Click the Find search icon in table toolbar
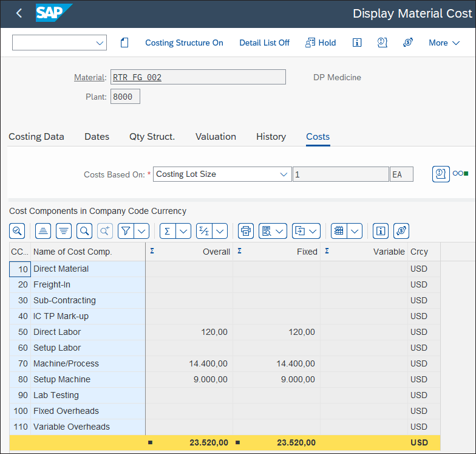Viewport: 476px width, 454px height. [x=84, y=231]
